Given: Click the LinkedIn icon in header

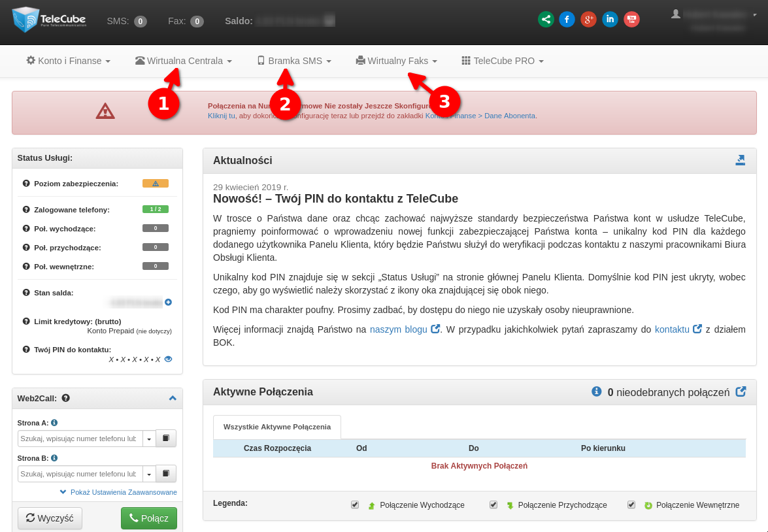Looking at the screenshot, I should coord(610,20).
